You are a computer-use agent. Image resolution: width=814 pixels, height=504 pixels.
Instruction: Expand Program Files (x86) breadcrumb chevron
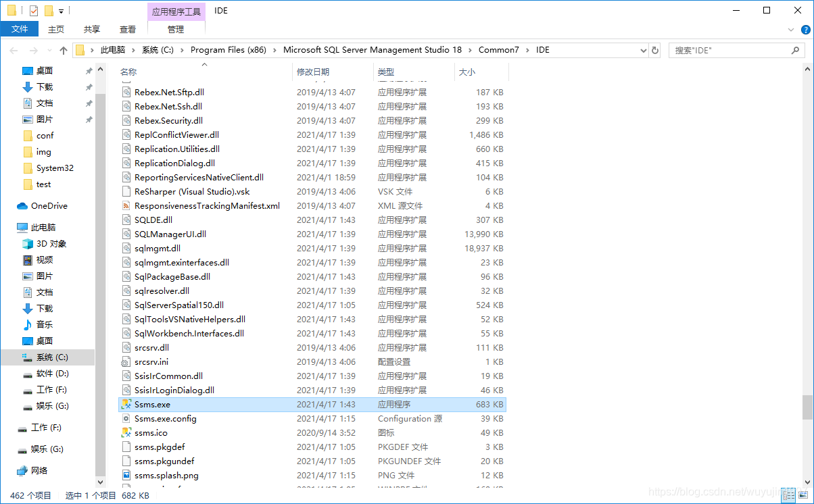274,50
